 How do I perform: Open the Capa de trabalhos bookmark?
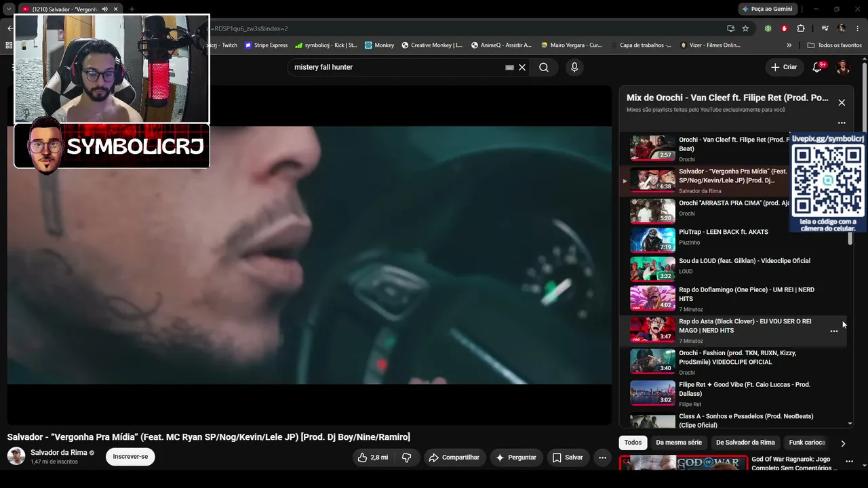coord(641,45)
